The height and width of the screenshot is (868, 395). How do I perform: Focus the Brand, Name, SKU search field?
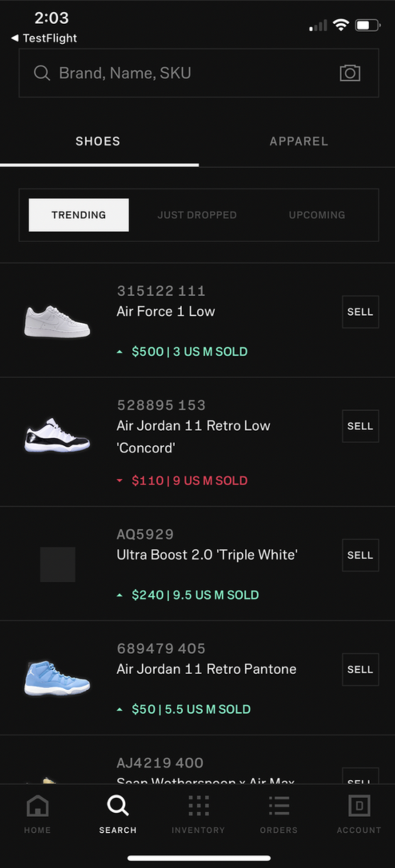tap(190, 73)
